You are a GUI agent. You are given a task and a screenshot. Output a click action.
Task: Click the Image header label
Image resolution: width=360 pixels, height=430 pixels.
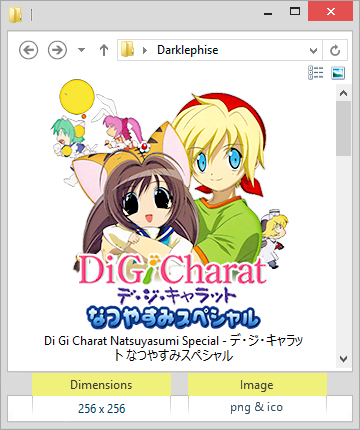coord(257,385)
